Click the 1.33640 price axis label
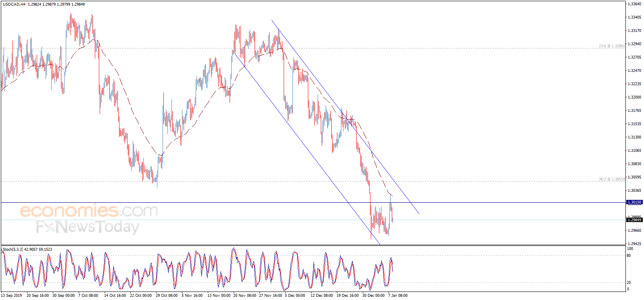This screenshot has width=644, height=300. coord(635,4)
